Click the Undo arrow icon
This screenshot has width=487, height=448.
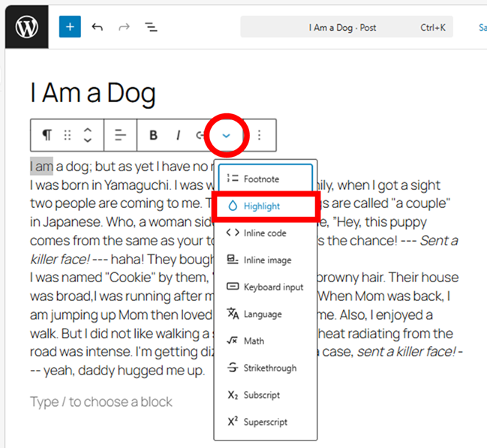click(97, 27)
